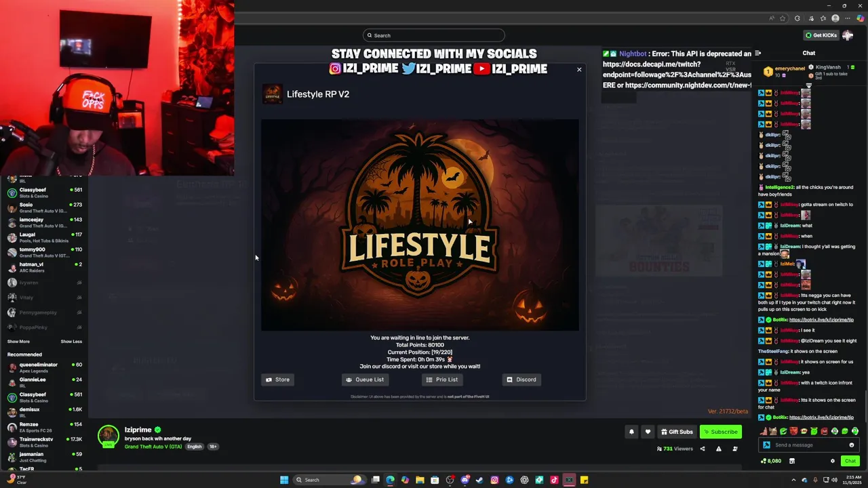Click the browser read aloud icon
This screenshot has width=868, height=488.
coord(772,18)
